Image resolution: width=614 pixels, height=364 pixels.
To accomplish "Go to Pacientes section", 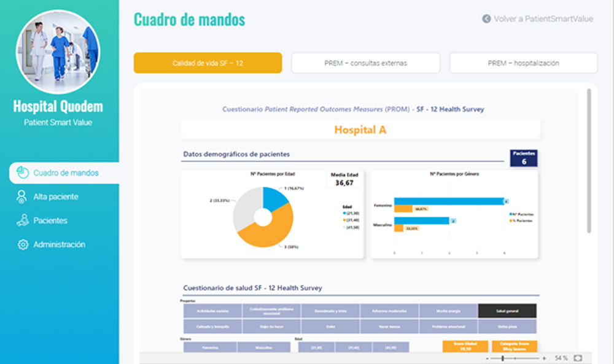I will [x=50, y=221].
